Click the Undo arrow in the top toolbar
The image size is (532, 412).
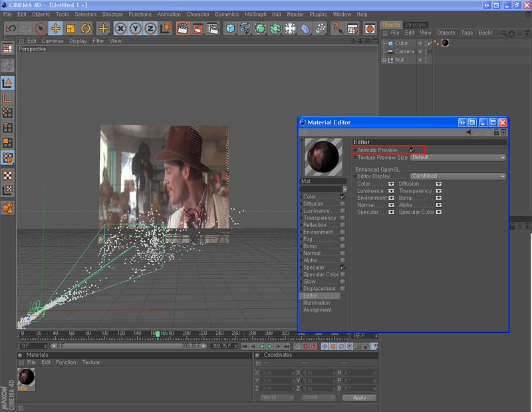(x=11, y=29)
